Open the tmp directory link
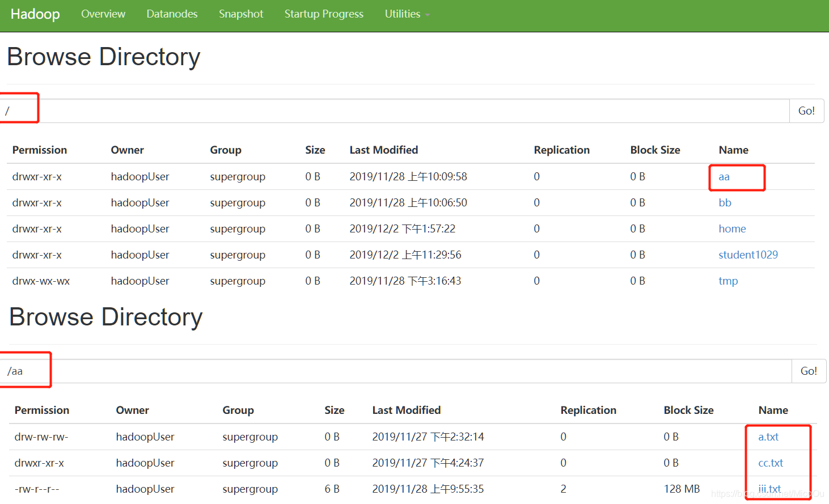The height and width of the screenshot is (504, 829). point(728,281)
